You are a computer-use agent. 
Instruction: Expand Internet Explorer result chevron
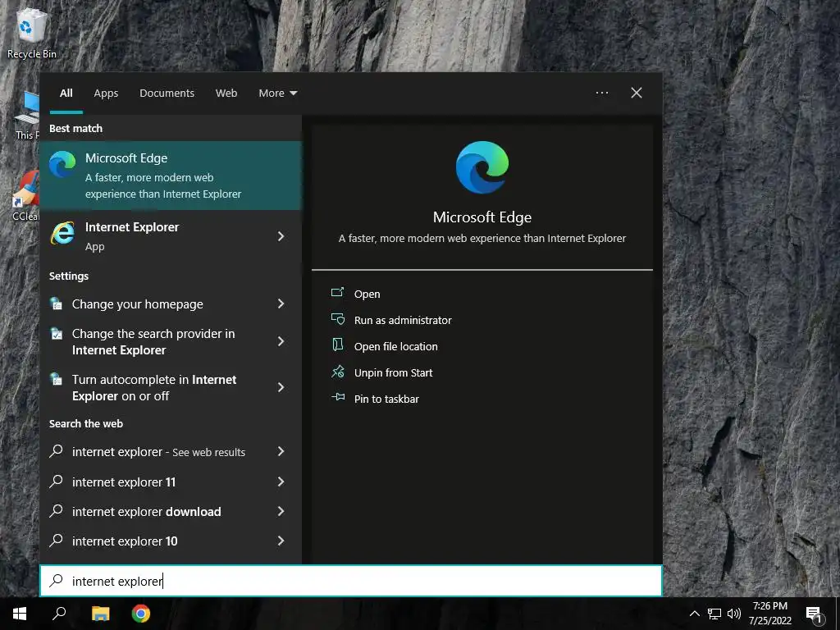click(281, 236)
